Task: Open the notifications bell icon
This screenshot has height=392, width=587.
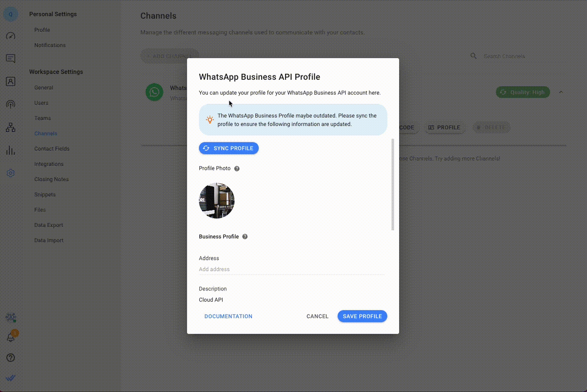Action: coord(11,337)
